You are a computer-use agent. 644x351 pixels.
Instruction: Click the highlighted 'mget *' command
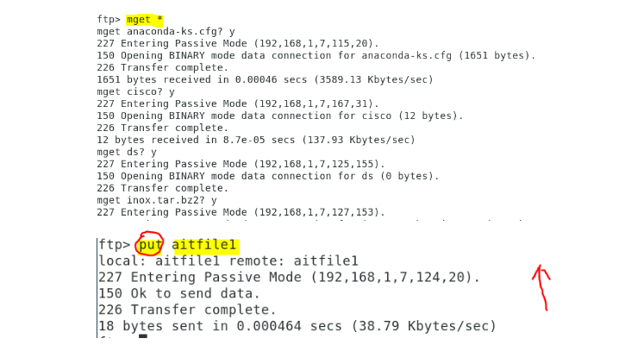click(x=145, y=19)
